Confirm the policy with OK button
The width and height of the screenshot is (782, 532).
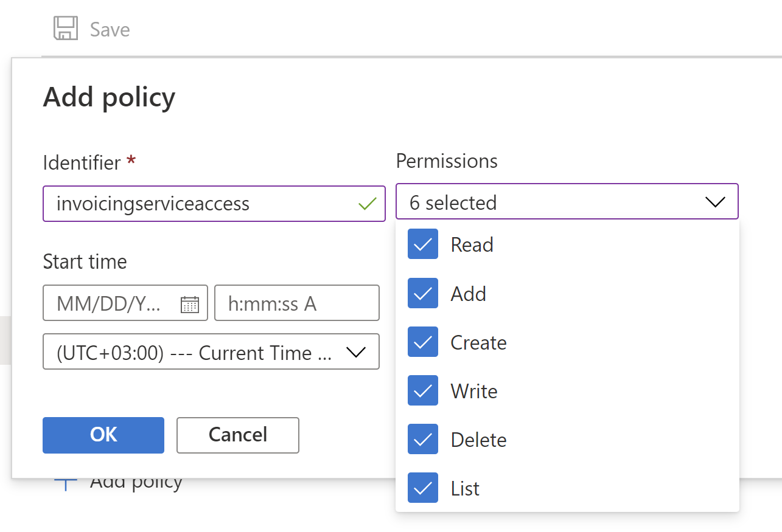click(103, 435)
